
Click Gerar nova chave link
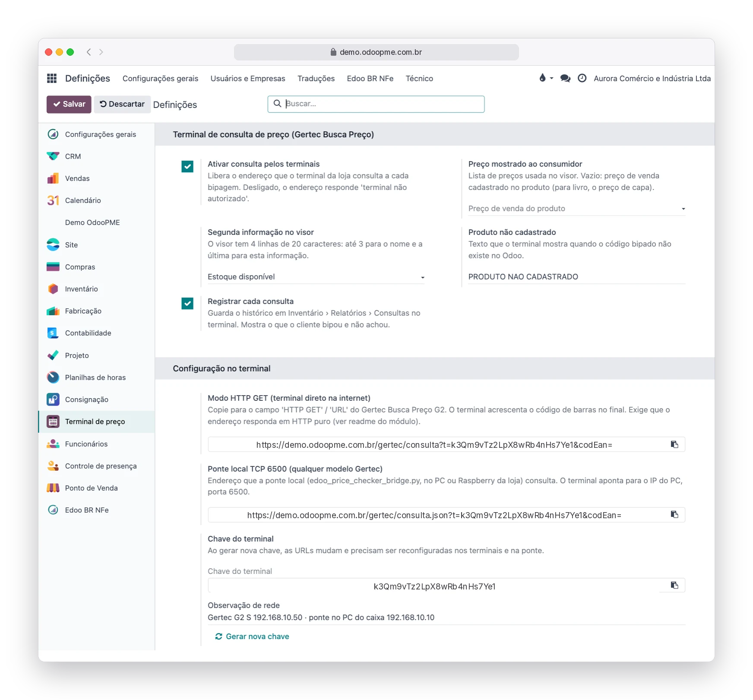click(252, 637)
